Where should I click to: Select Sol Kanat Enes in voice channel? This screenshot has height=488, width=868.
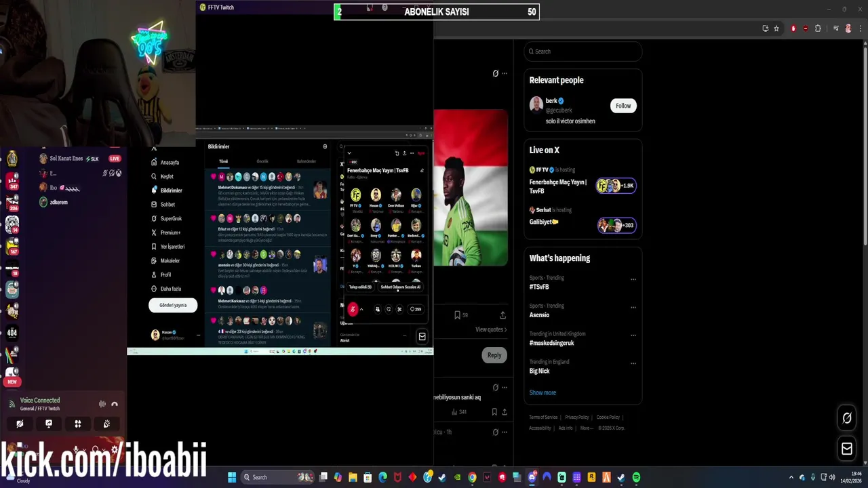tap(66, 159)
